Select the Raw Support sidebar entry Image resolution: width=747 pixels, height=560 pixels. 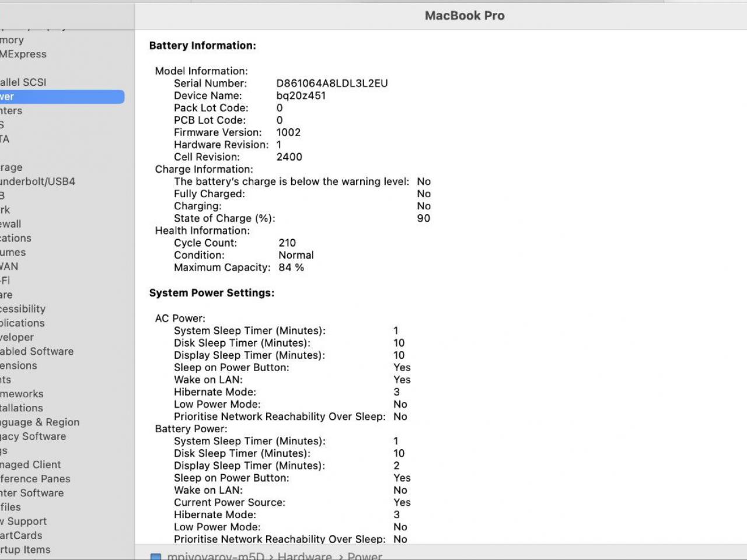tap(23, 521)
